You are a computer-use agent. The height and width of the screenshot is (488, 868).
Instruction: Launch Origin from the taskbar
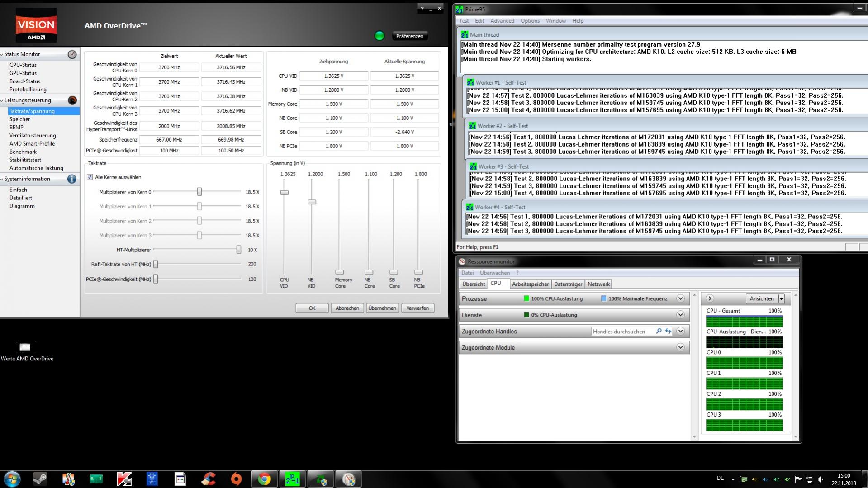click(x=237, y=479)
